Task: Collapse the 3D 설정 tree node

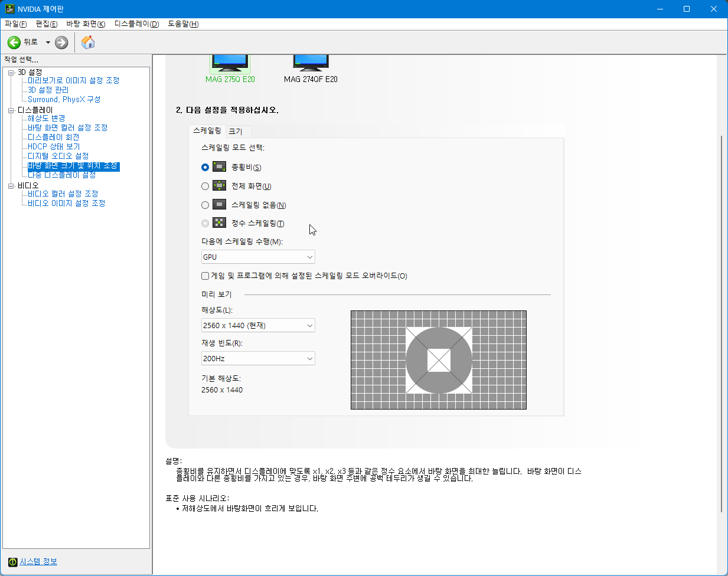Action: (x=11, y=73)
